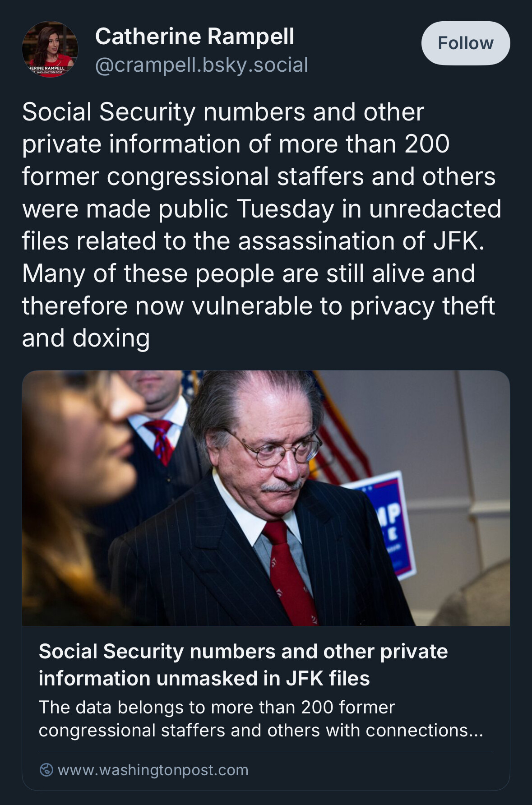Visit the www.washingtonpost.com domain link
Image resolution: width=532 pixels, height=805 pixels.
(153, 770)
